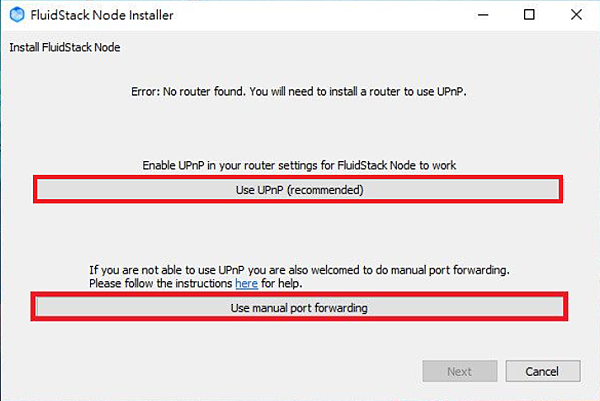Click the 'FluidStack Node Installer' title text
The height and width of the screenshot is (401, 600).
pyautogui.click(x=102, y=15)
